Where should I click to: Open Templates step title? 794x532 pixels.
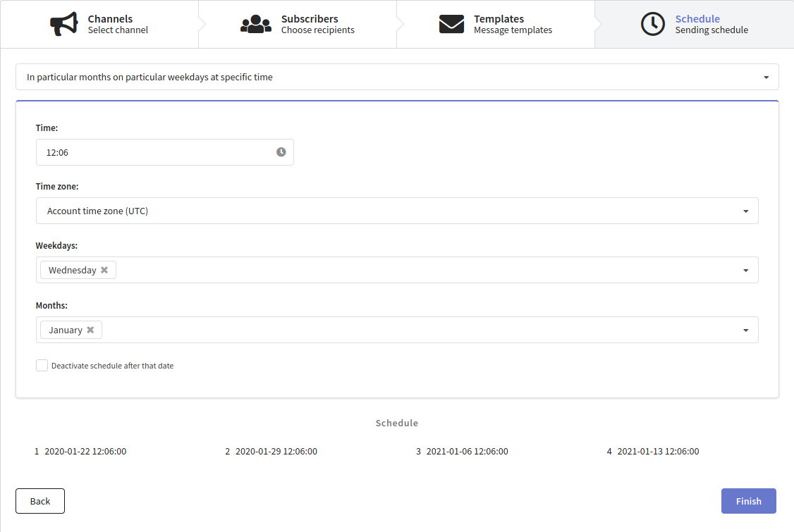point(499,19)
